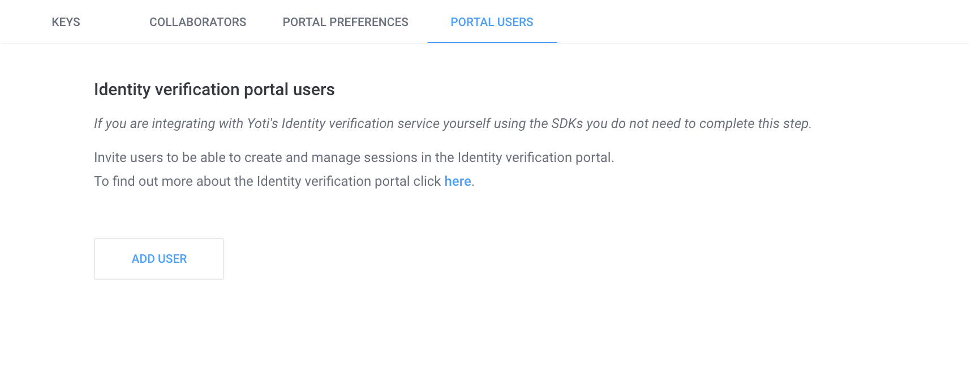The image size is (980, 367).
Task: Open the blue 'here' hyperlink
Action: [457, 181]
